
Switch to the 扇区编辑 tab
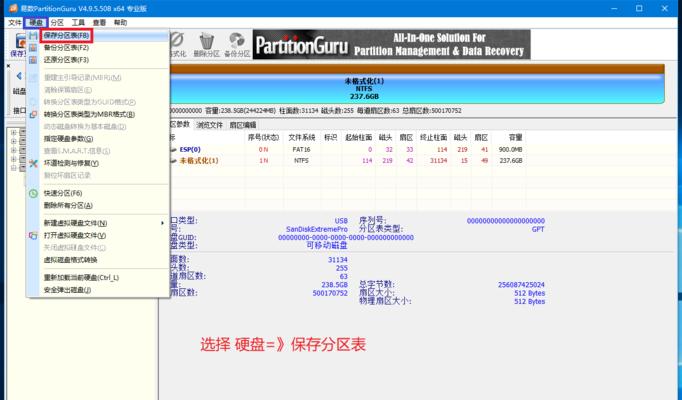point(243,125)
